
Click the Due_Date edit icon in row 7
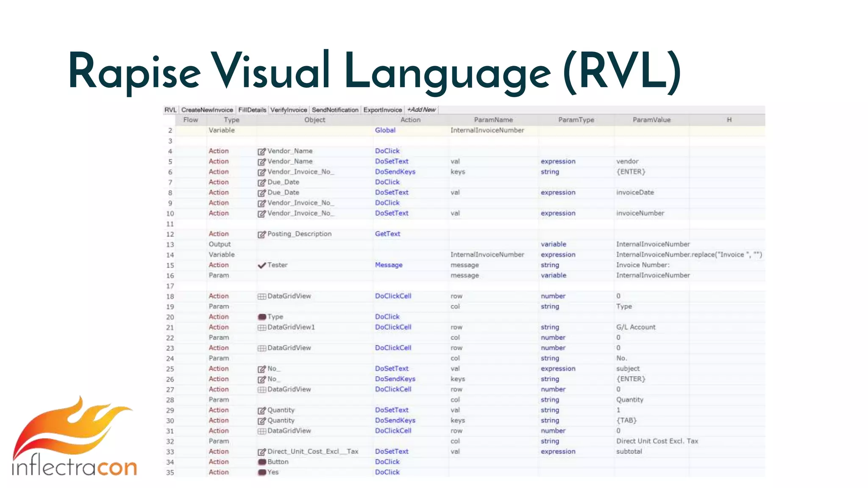[x=262, y=182]
